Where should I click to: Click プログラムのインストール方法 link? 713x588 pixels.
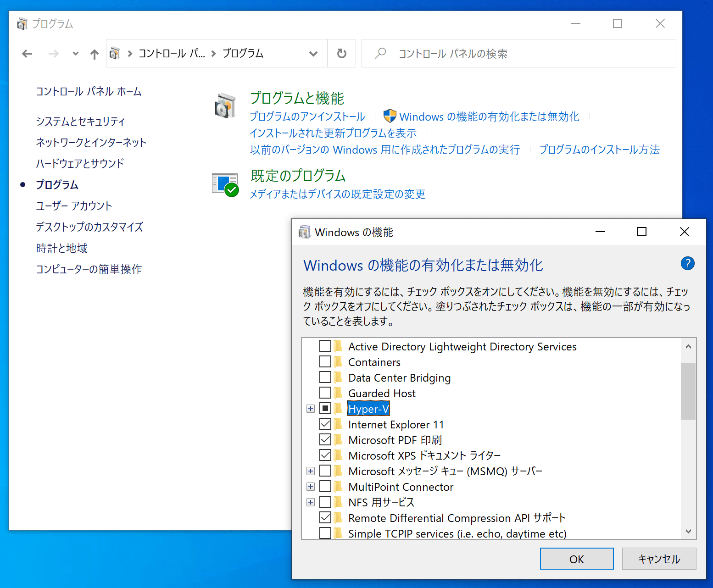pyautogui.click(x=600, y=150)
